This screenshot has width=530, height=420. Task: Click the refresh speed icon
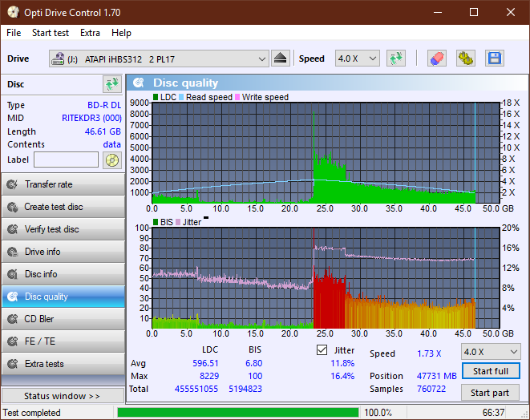395,59
